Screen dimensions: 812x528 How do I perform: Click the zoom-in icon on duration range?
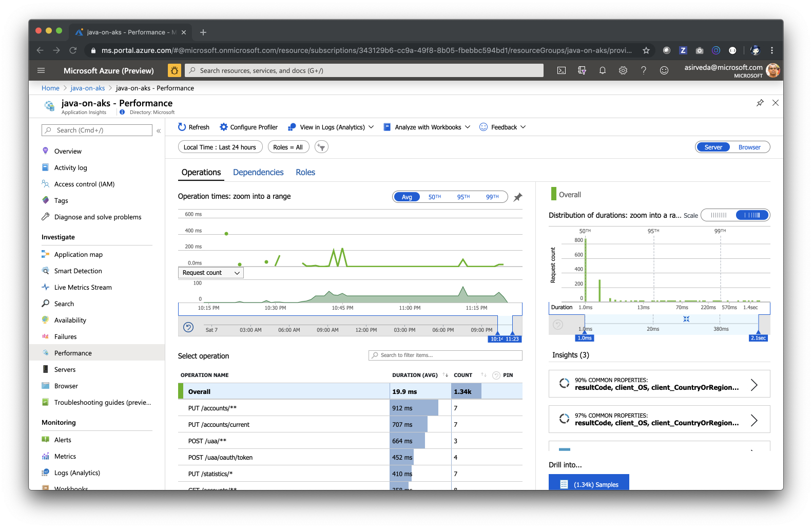[686, 319]
